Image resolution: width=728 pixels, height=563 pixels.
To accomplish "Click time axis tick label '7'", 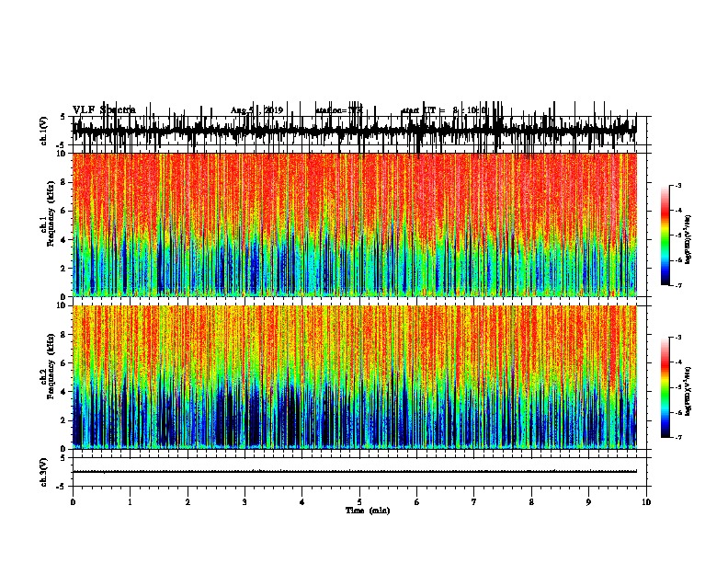I will pyautogui.click(x=474, y=502).
